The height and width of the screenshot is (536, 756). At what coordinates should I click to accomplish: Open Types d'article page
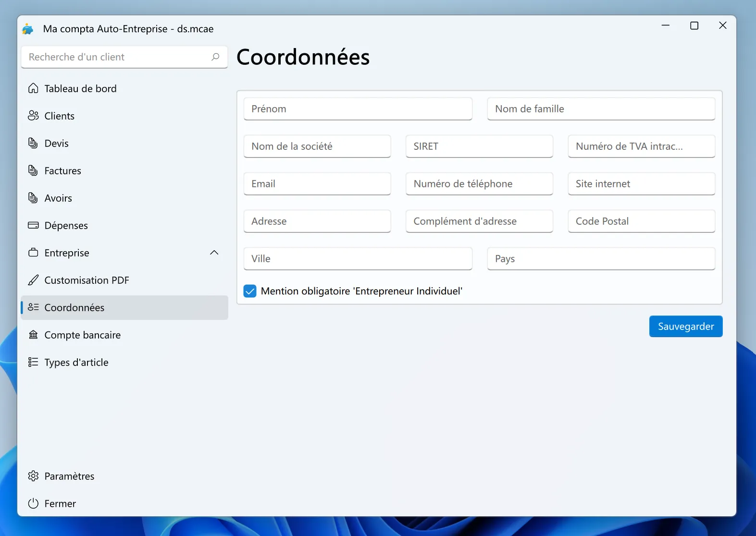click(x=124, y=362)
